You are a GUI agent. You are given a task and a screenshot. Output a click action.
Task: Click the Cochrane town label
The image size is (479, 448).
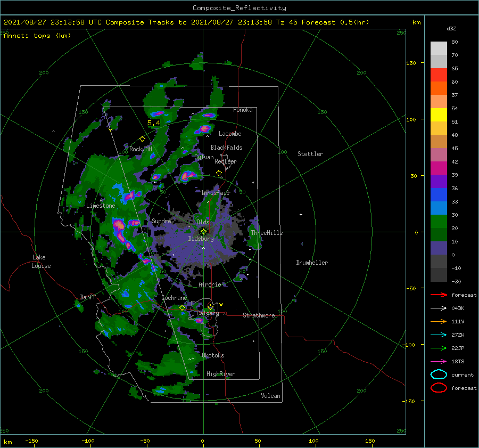(x=174, y=298)
